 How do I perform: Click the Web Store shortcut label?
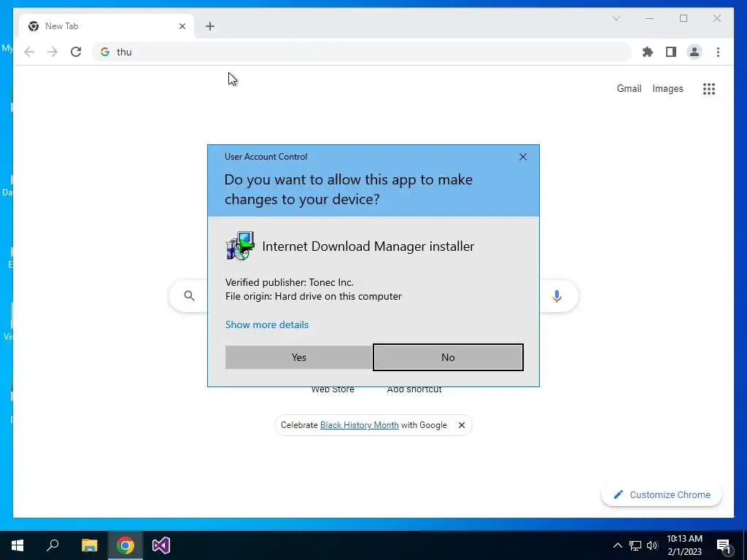(x=333, y=389)
